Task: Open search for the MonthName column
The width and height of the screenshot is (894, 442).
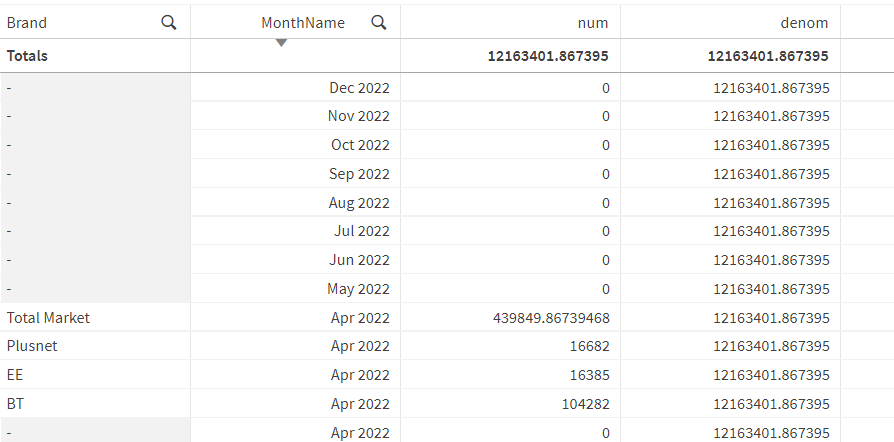Action: 379,22
